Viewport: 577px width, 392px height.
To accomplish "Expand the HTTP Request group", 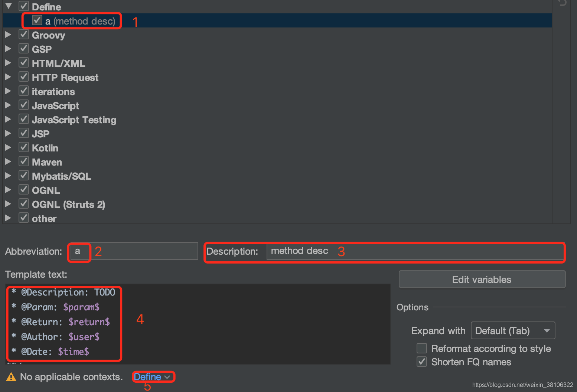I will [8, 77].
